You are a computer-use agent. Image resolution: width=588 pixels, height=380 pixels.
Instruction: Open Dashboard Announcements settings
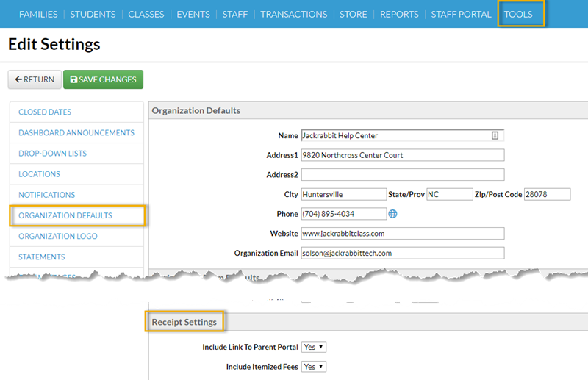(76, 132)
